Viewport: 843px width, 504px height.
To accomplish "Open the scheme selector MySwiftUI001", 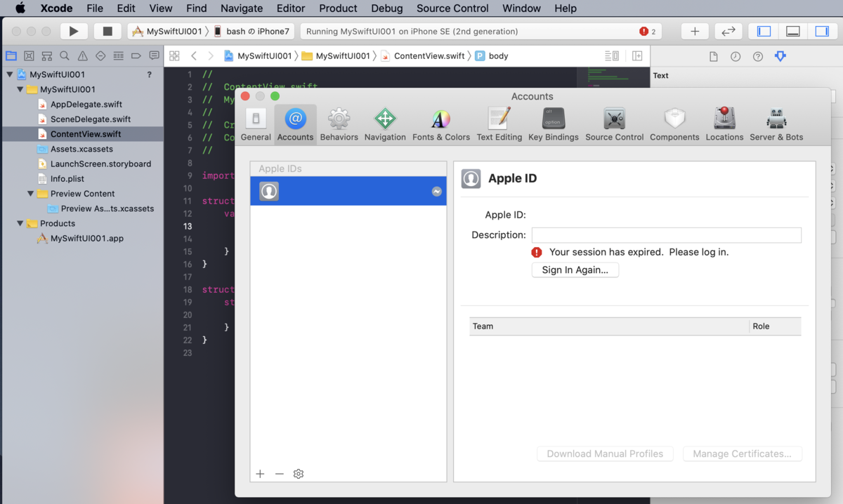I will pyautogui.click(x=167, y=31).
